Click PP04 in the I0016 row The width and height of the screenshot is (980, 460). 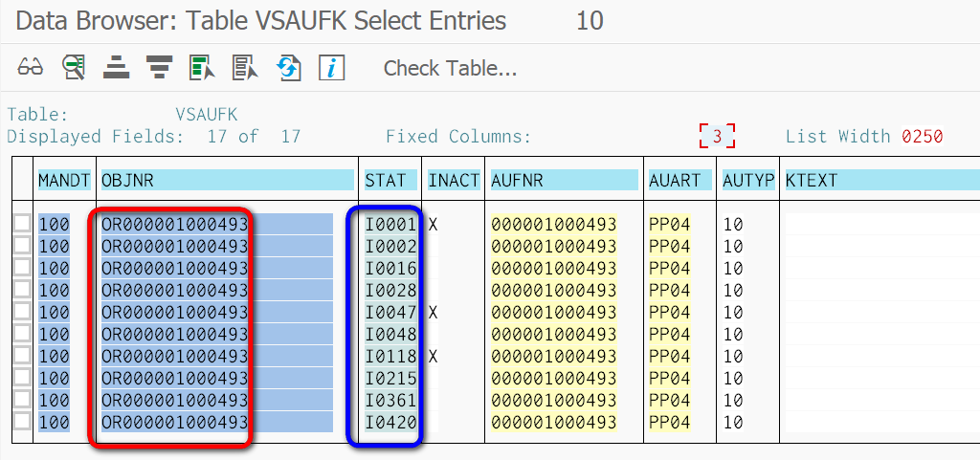coord(669,268)
